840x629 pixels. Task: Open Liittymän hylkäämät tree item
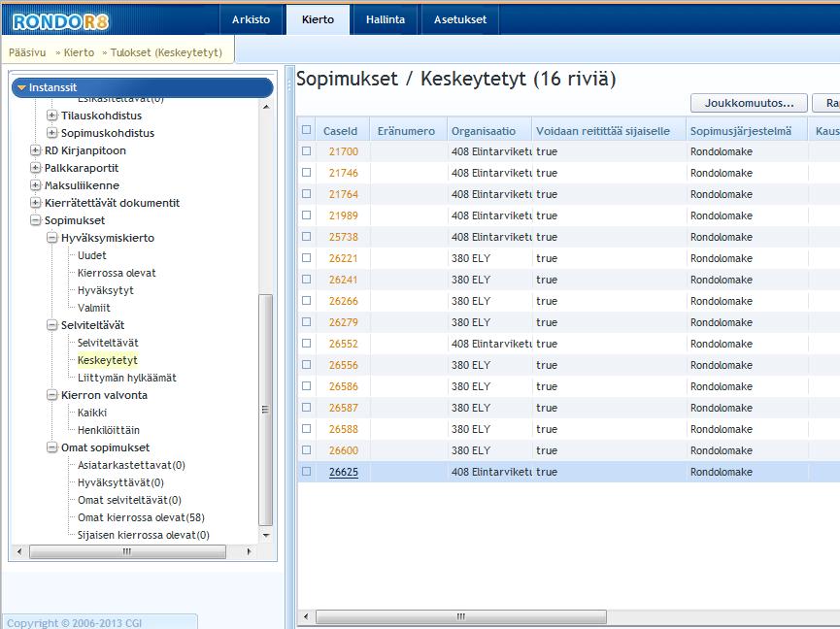pos(127,378)
